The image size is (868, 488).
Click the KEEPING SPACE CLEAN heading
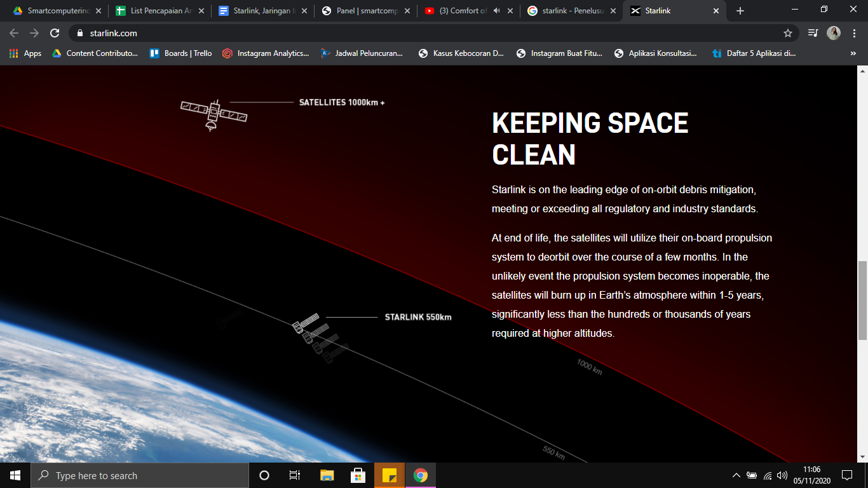click(590, 139)
